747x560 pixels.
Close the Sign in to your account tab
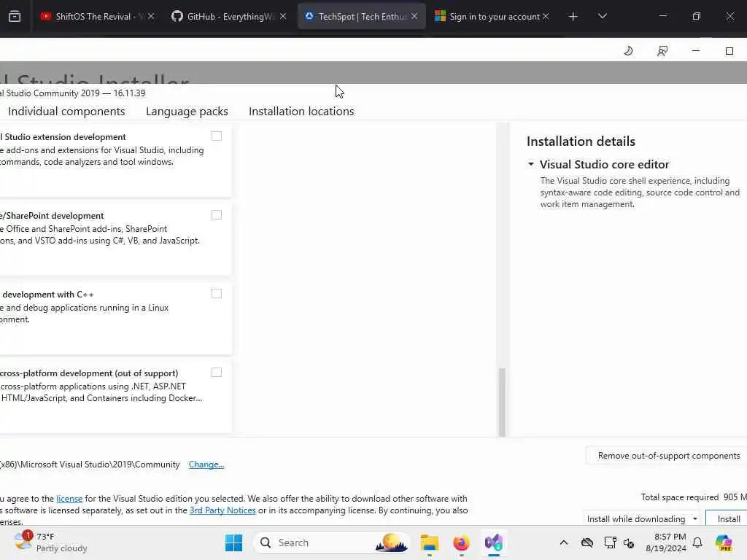coord(546,16)
